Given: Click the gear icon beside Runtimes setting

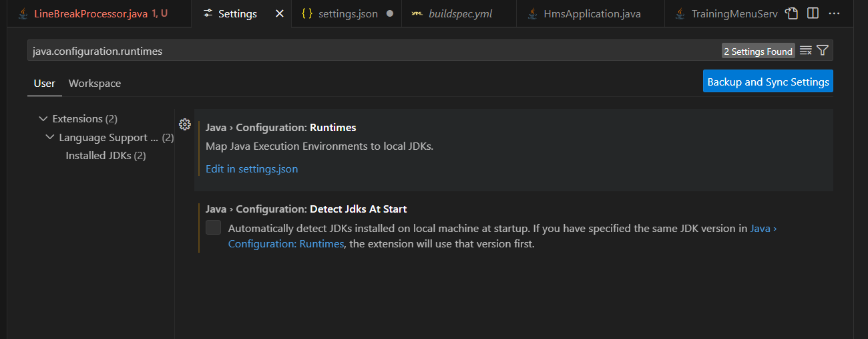Looking at the screenshot, I should point(185,124).
